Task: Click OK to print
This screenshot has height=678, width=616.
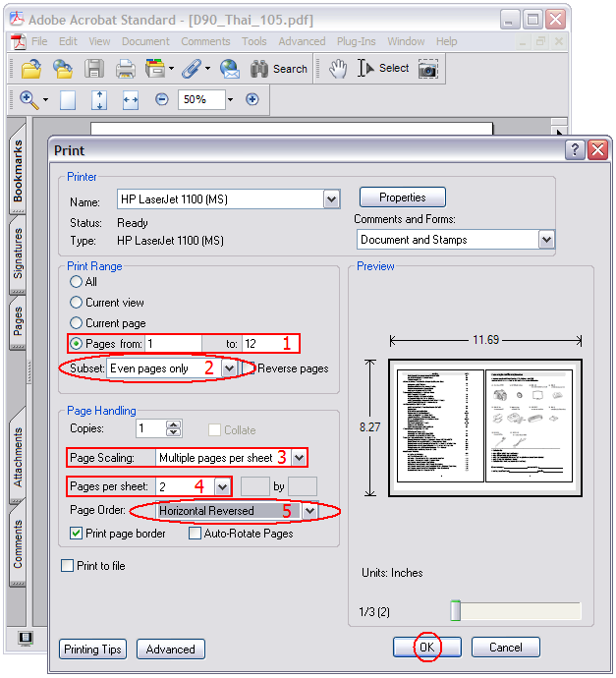Action: point(427,648)
